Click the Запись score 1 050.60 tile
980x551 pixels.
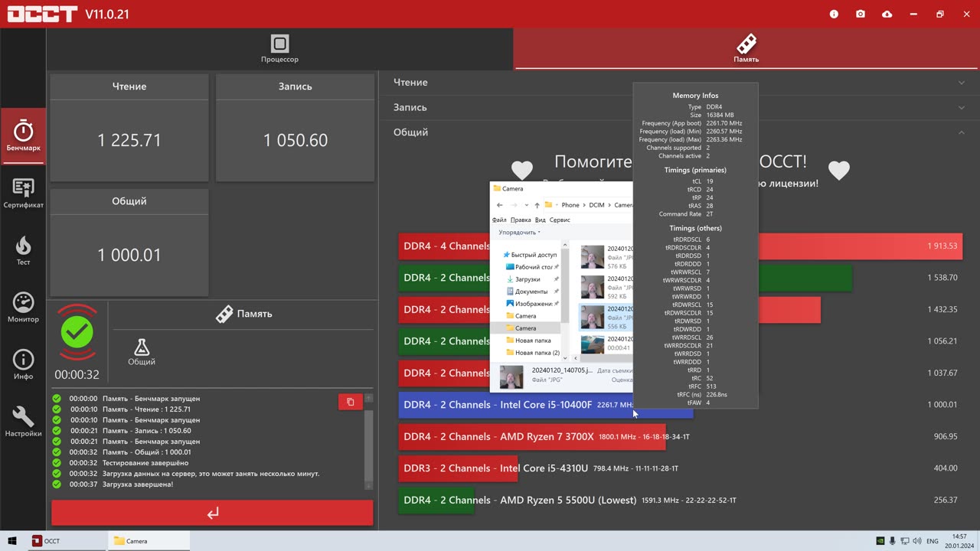pyautogui.click(x=295, y=128)
